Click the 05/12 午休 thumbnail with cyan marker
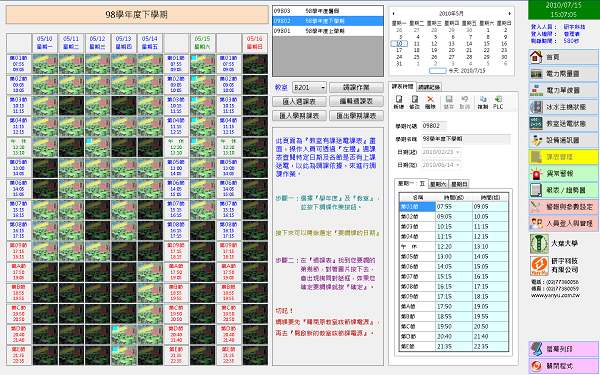600x375 pixels. (x=98, y=147)
